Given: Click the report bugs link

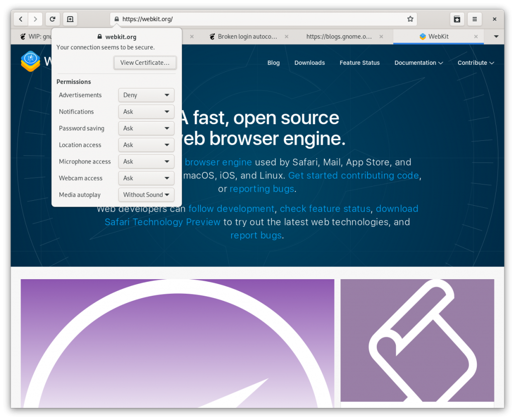Looking at the screenshot, I should coord(256,236).
